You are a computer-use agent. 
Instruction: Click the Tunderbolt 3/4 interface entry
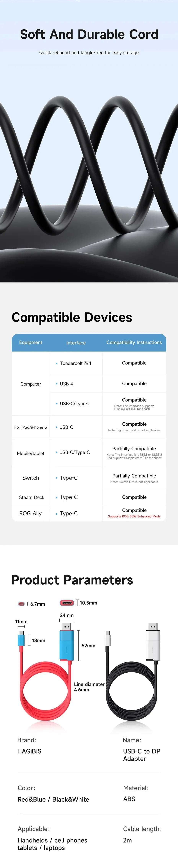coord(75,363)
